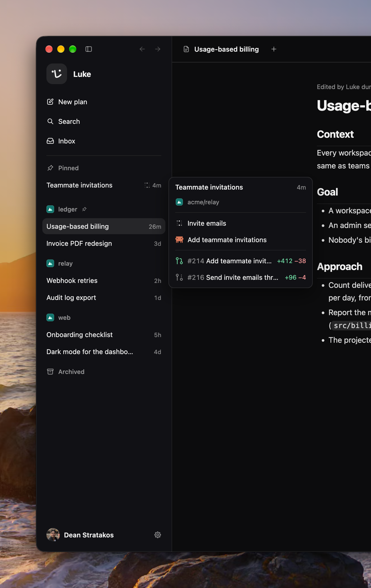Viewport: 371px width, 588px height.
Task: Switch to the Usage-based billing tab
Action: pos(221,49)
